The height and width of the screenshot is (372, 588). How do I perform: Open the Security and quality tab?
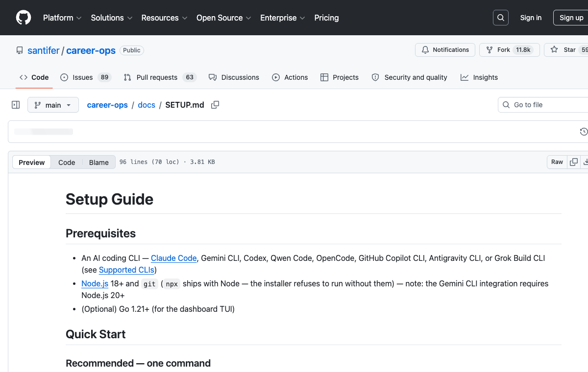click(409, 77)
